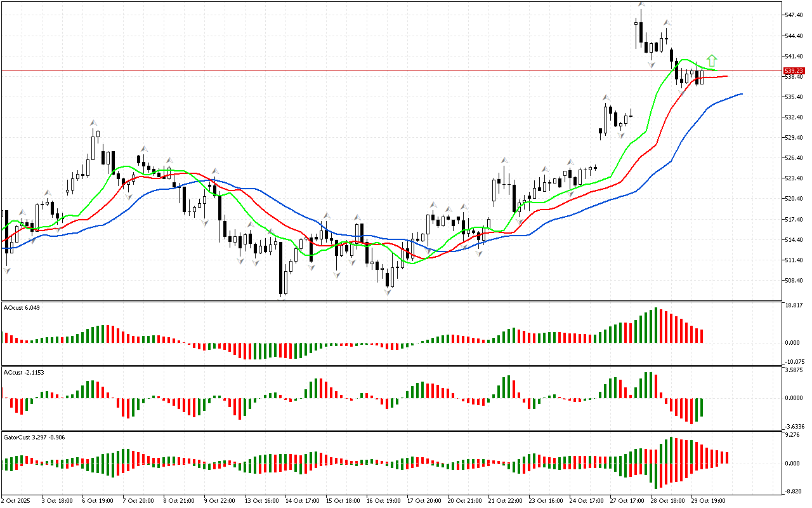This screenshot has height=508, width=812.
Task: Click the ACcust -2.1153 indicator label
Action: point(24,372)
